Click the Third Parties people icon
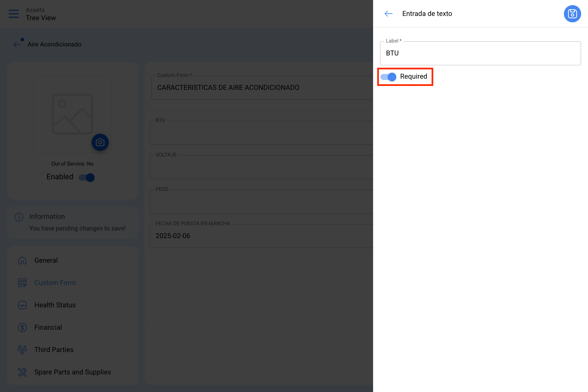588x392 pixels. click(x=22, y=350)
